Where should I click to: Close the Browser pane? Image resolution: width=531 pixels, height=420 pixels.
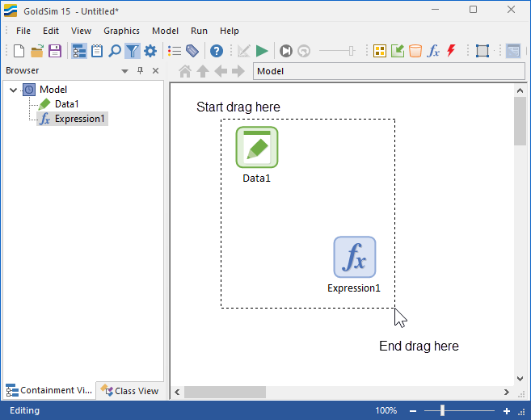point(155,71)
